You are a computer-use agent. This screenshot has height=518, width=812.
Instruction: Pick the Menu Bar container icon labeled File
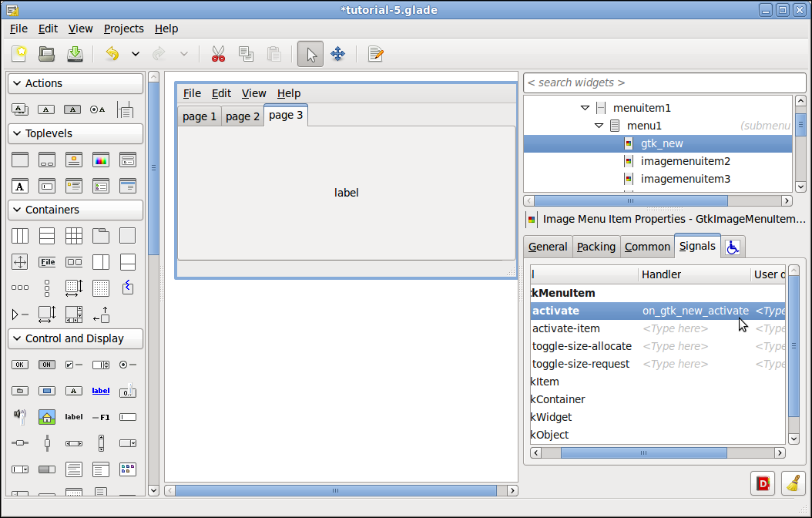(x=47, y=262)
